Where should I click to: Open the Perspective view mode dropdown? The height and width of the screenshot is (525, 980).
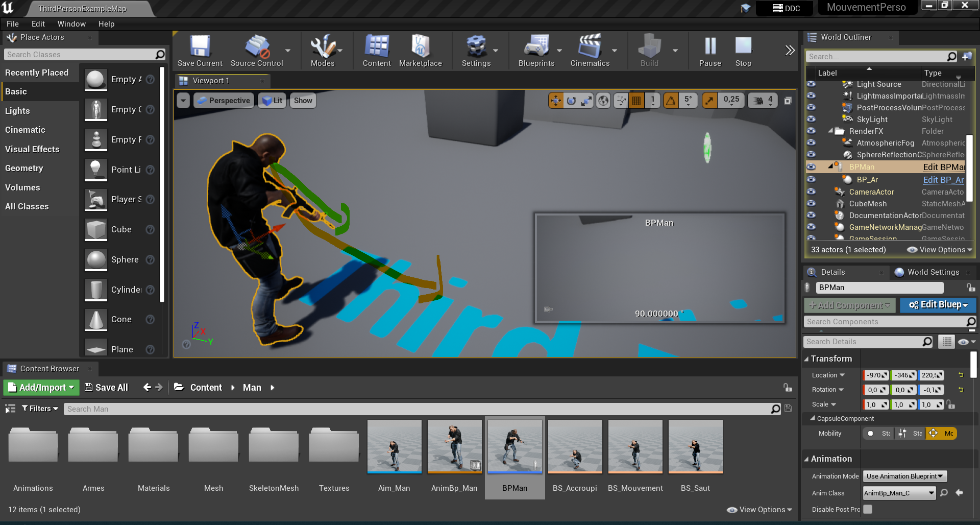coord(224,101)
